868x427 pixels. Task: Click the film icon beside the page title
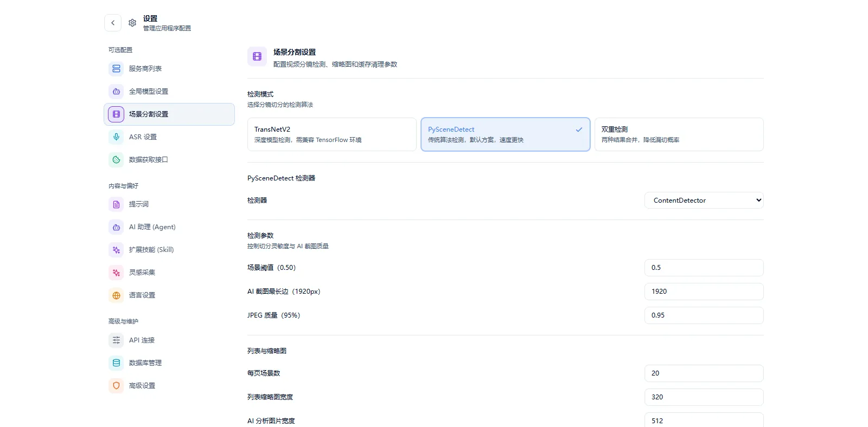click(257, 56)
